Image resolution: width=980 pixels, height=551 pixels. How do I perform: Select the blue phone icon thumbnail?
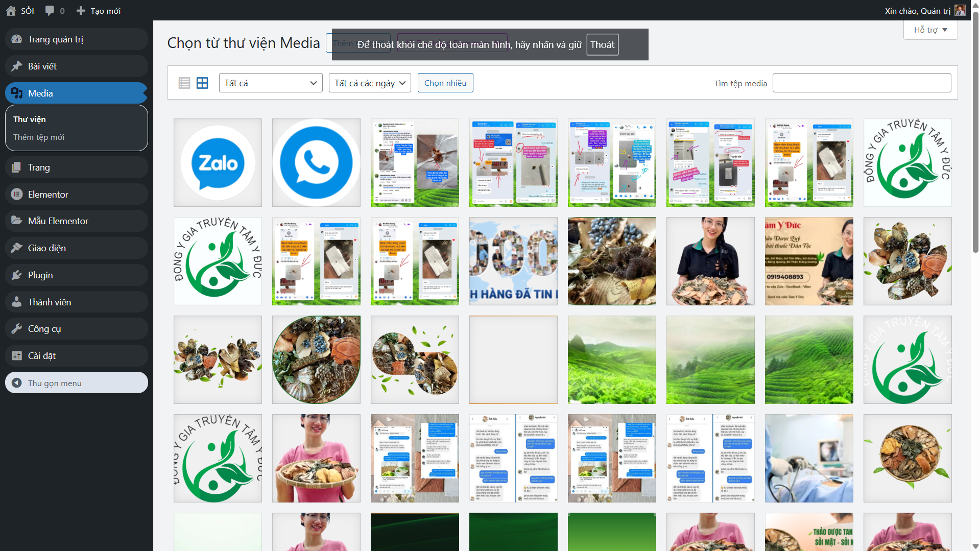[x=317, y=163]
